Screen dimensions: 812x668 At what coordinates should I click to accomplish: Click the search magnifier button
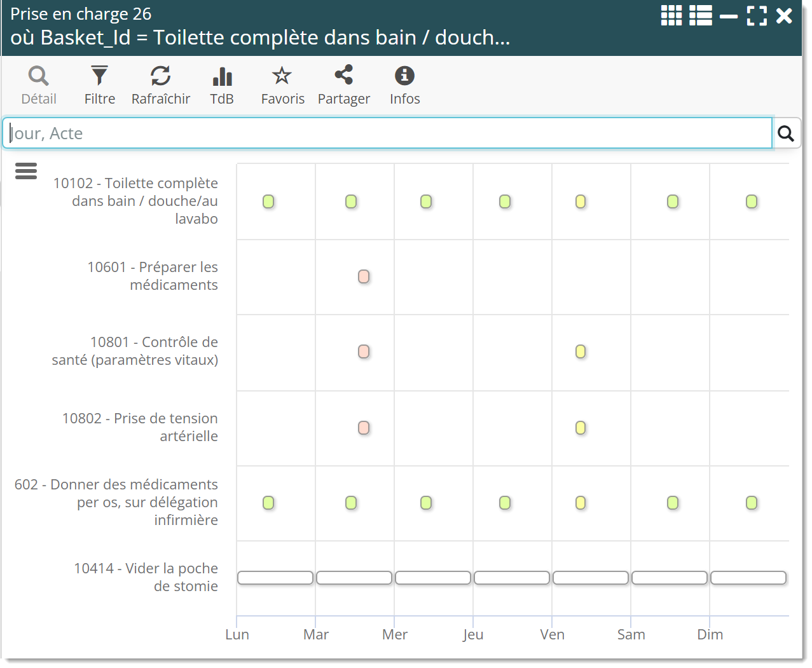[x=786, y=133]
